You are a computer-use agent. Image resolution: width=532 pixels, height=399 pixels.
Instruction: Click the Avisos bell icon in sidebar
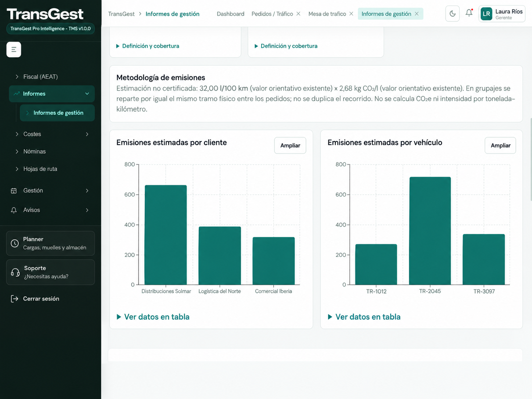pyautogui.click(x=14, y=210)
